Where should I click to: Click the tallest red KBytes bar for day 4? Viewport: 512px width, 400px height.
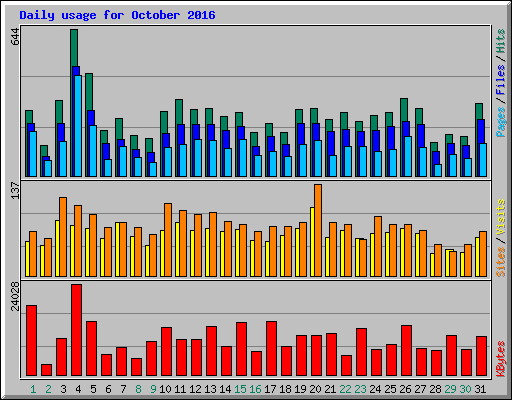[76, 330]
